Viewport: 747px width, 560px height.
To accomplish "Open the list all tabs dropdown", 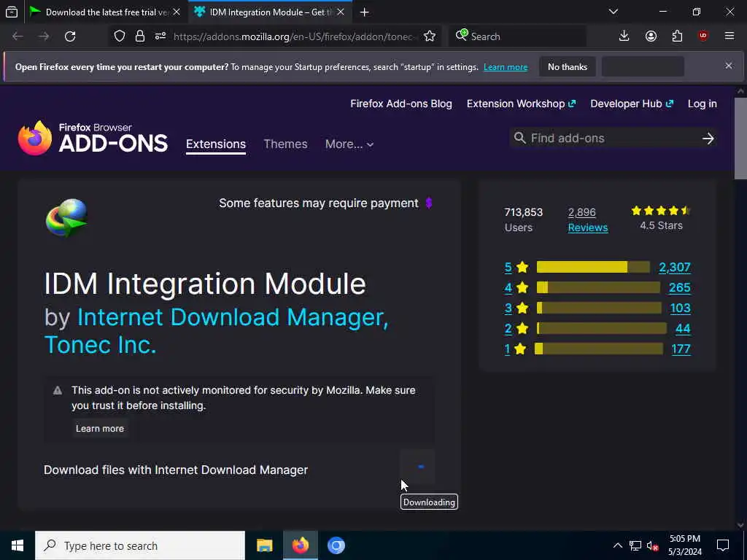I will pos(614,12).
